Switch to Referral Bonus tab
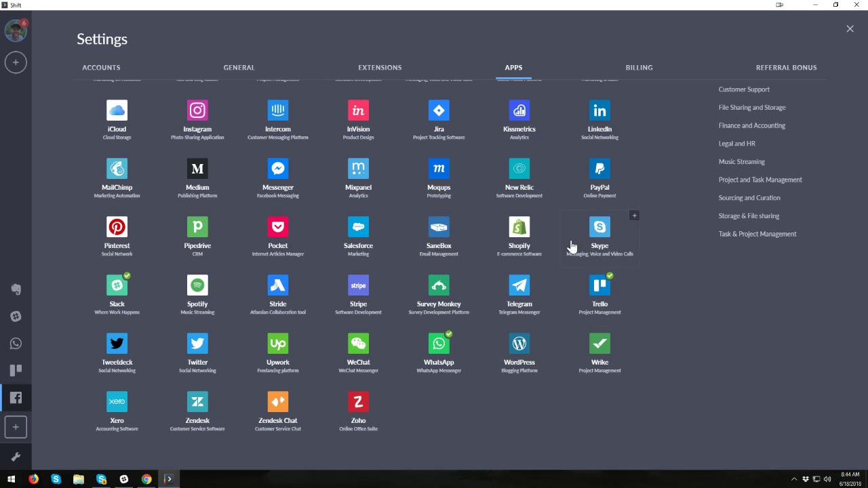 [786, 67]
